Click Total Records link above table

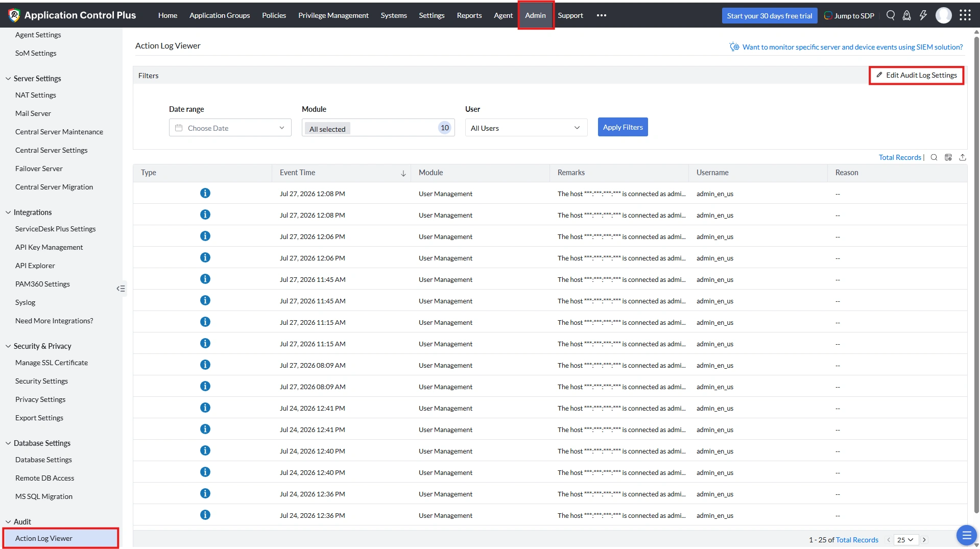(x=900, y=157)
